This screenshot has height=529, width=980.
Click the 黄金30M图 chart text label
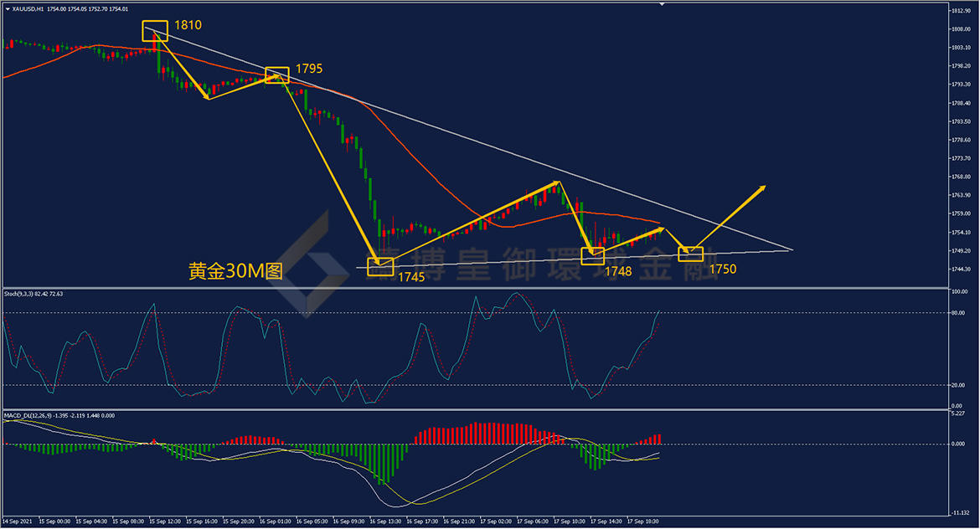[x=235, y=270]
